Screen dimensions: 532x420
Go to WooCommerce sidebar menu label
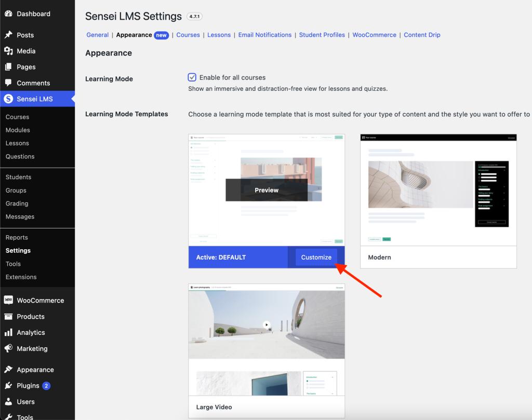point(41,301)
